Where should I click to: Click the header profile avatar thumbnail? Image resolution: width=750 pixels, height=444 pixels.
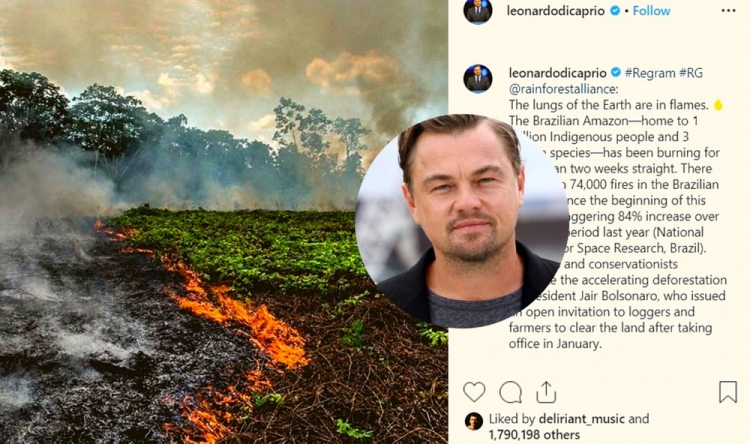click(477, 11)
